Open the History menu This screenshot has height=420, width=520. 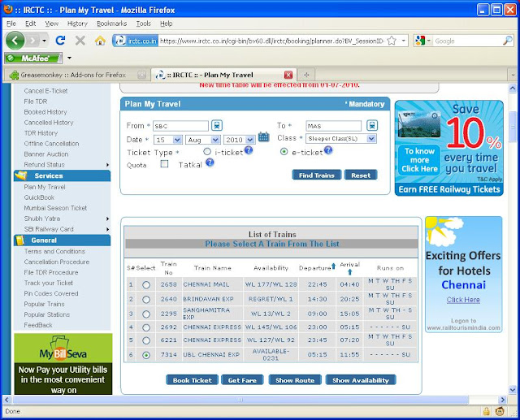pos(77,24)
